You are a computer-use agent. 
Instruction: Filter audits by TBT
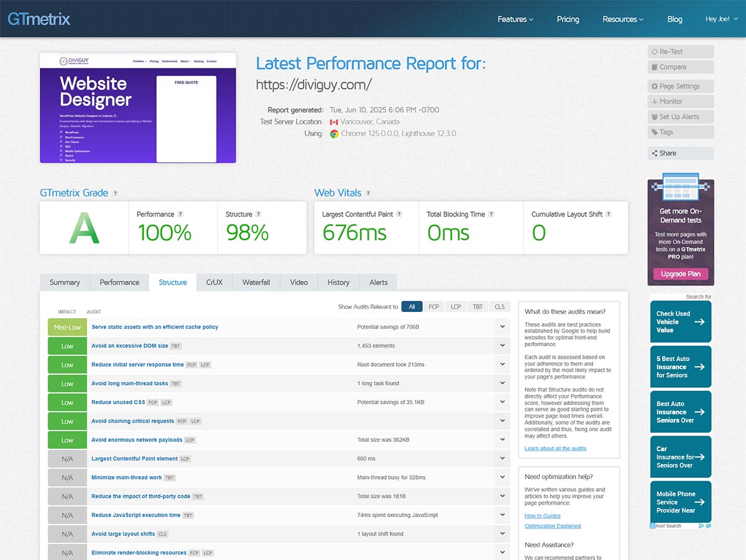pyautogui.click(x=477, y=306)
